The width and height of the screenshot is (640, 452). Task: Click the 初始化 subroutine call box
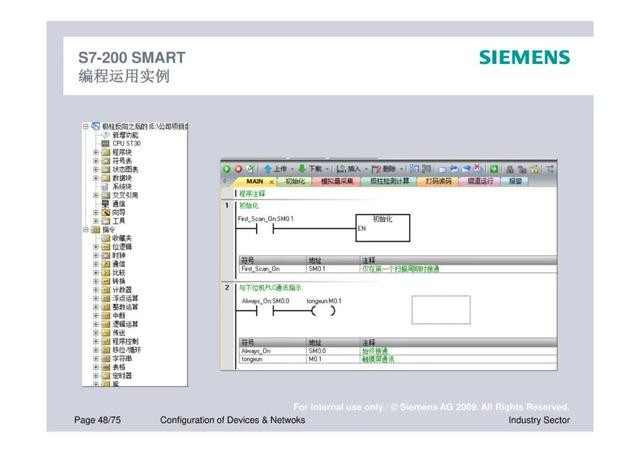coord(382,228)
